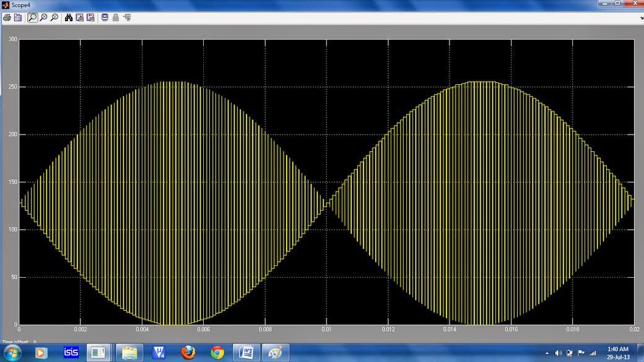The width and height of the screenshot is (644, 362).
Task: Expand the hidden icons tray chevron
Action: [x=549, y=353]
